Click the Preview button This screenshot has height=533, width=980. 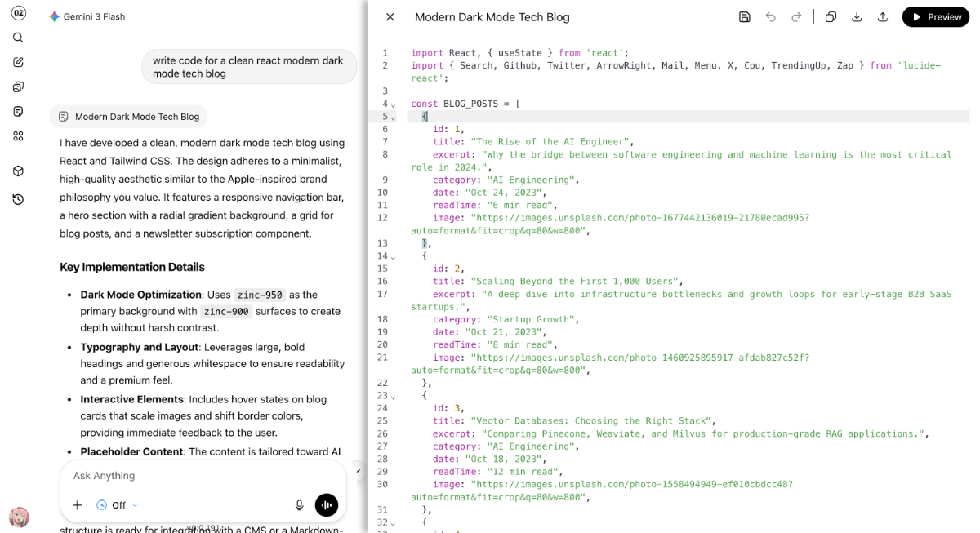[x=936, y=17]
